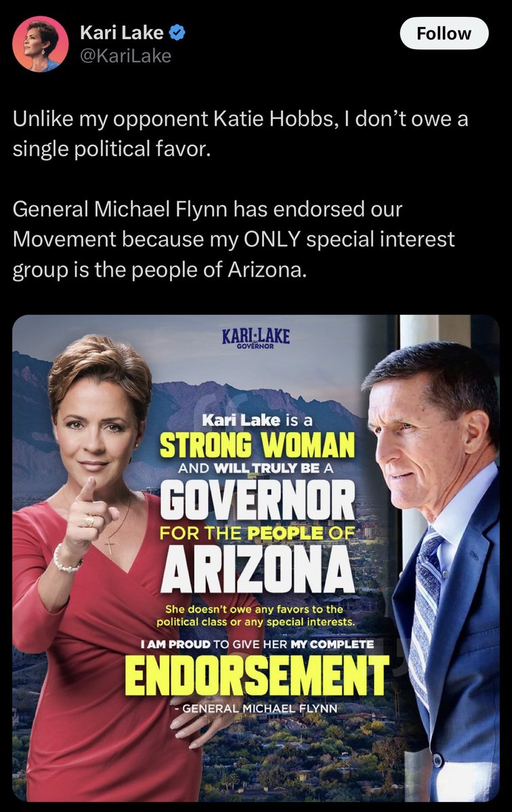The height and width of the screenshot is (812, 512).
Task: Follow the Kari Lake account
Action: pyautogui.click(x=444, y=33)
